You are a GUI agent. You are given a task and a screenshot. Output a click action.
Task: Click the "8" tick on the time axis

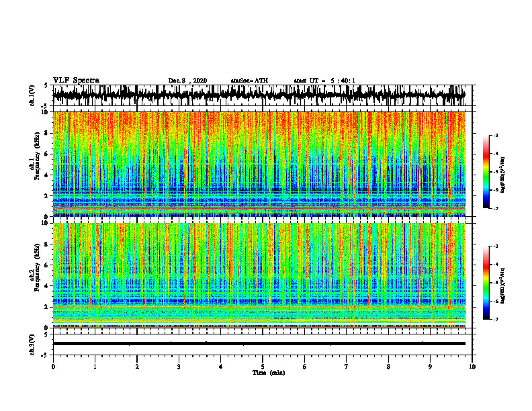tap(388, 367)
